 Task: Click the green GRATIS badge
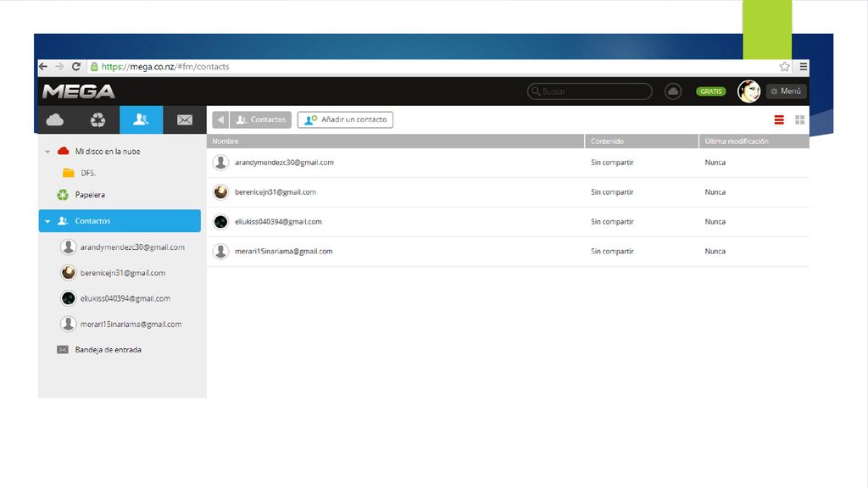click(711, 91)
